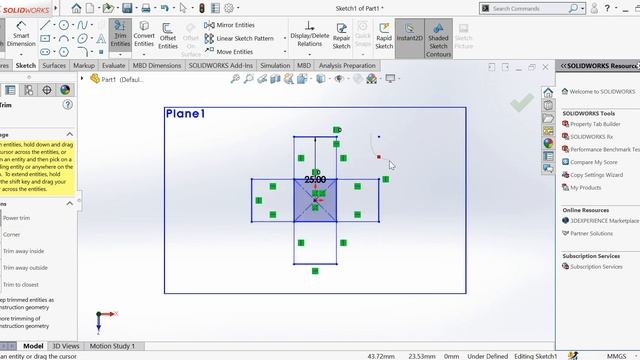Collapse the Message section chevron
The width and height of the screenshot is (640, 360).
pyautogui.click(x=70, y=134)
